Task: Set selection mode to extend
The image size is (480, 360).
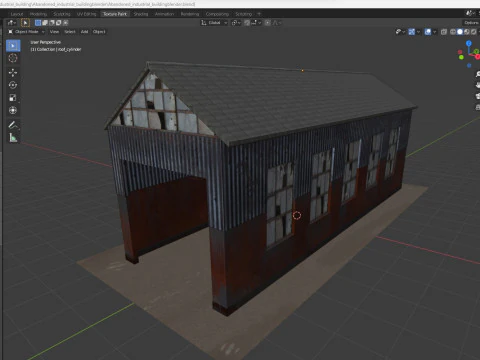Action: click(45, 23)
